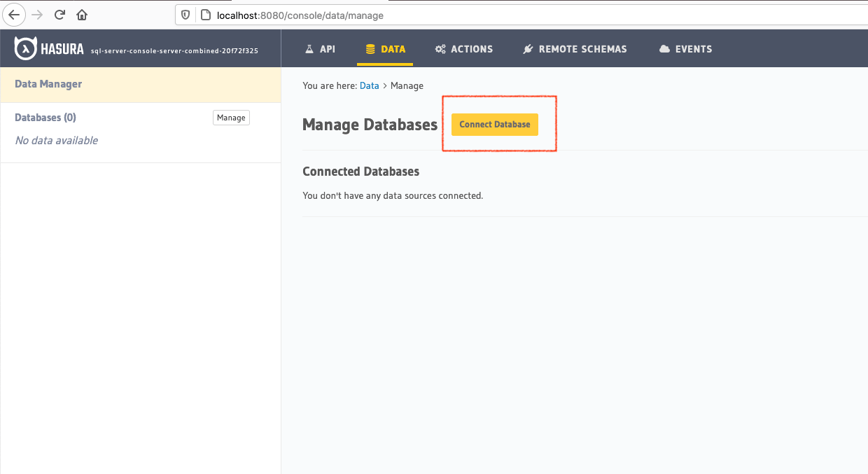Click the shield icon in the address bar
Viewport: 868px width, 474px height.
point(185,15)
